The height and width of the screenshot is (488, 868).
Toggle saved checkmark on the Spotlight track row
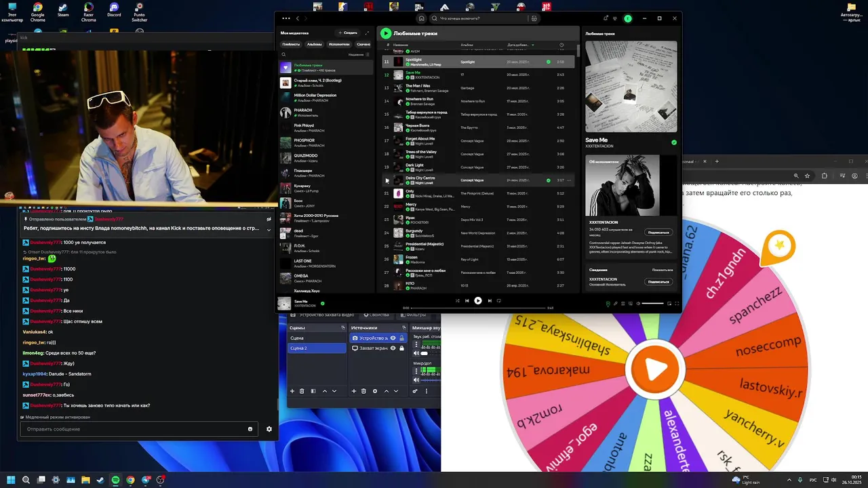click(549, 62)
